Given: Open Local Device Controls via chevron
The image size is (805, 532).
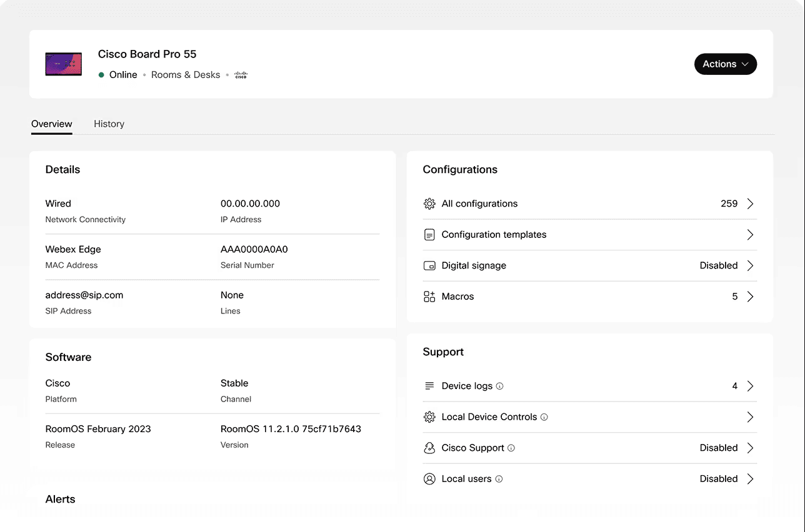Looking at the screenshot, I should click(751, 417).
